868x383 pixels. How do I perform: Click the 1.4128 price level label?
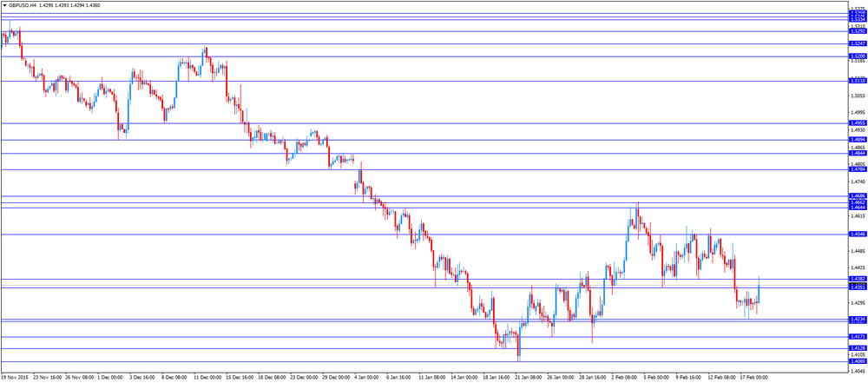pyautogui.click(x=858, y=348)
